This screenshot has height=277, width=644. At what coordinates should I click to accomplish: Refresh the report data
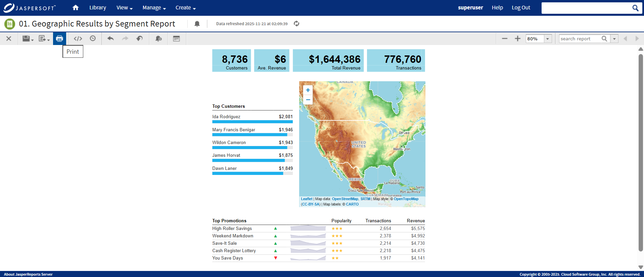click(x=296, y=24)
